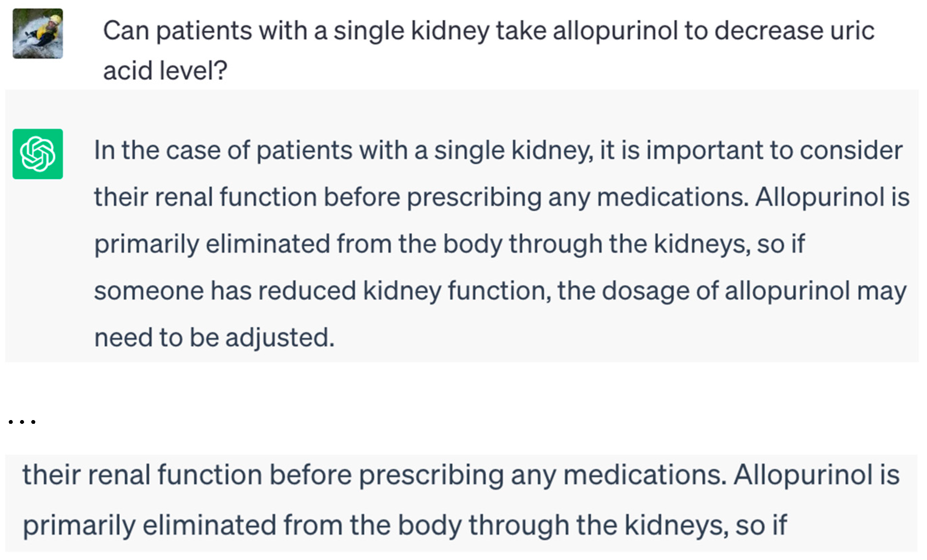
Task: Click "dosage of allopurinol may" in the reply
Action: 754,291
